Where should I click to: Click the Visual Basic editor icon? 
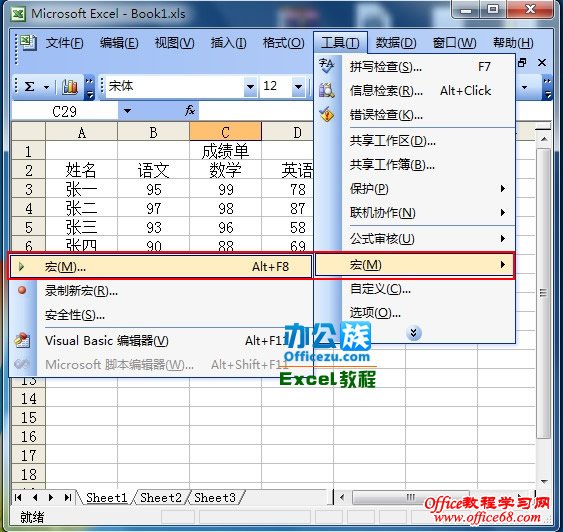point(22,340)
